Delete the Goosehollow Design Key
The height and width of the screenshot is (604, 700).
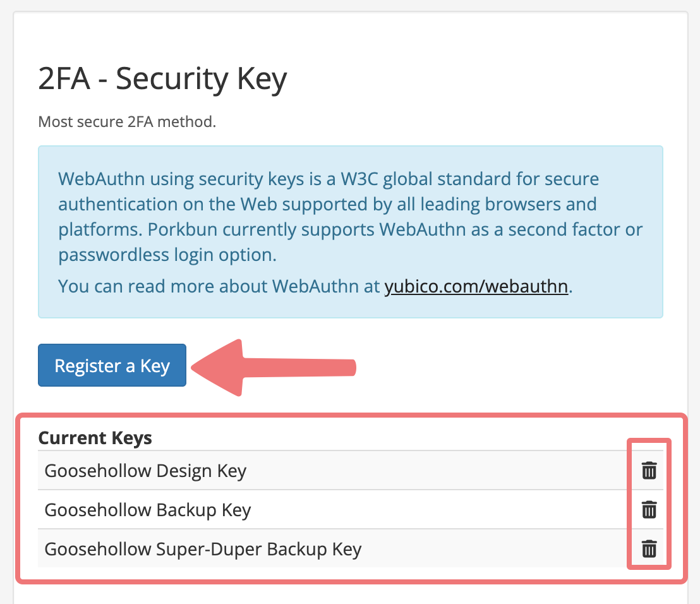(x=649, y=471)
